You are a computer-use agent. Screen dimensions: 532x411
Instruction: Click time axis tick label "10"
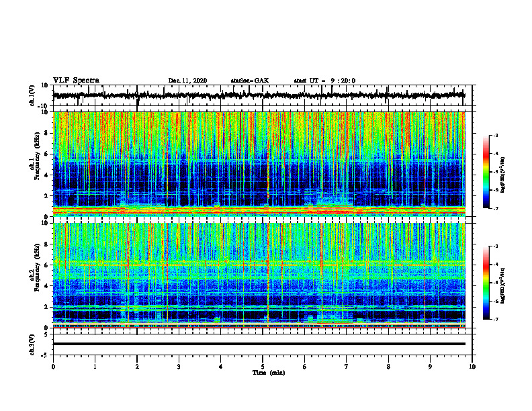(x=472, y=367)
